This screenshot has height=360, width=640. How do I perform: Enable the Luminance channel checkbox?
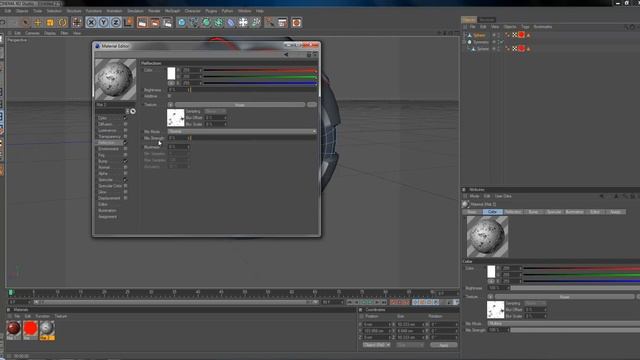coord(125,130)
